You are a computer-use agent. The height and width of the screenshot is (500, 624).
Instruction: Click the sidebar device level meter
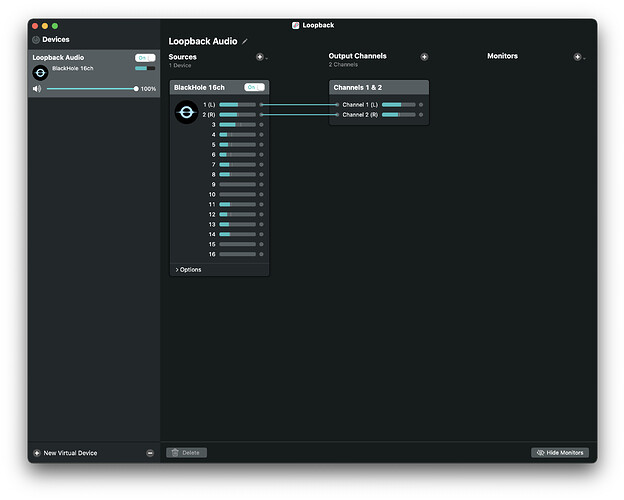145,68
